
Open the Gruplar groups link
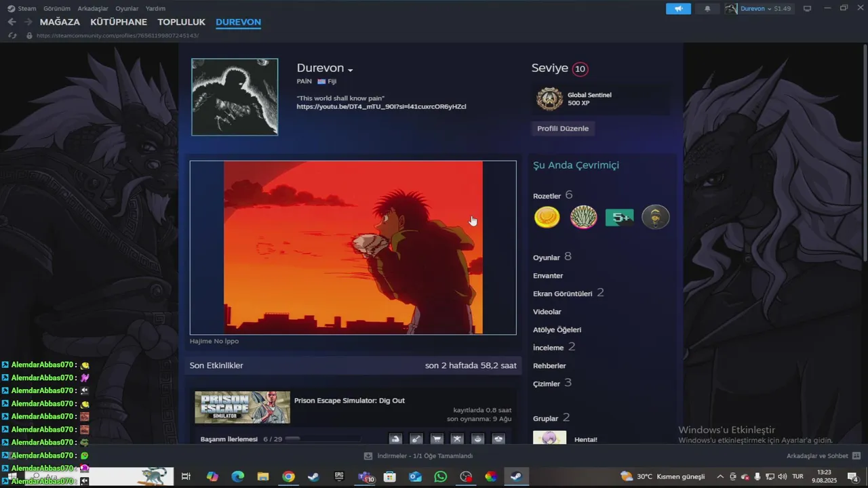[x=545, y=419]
